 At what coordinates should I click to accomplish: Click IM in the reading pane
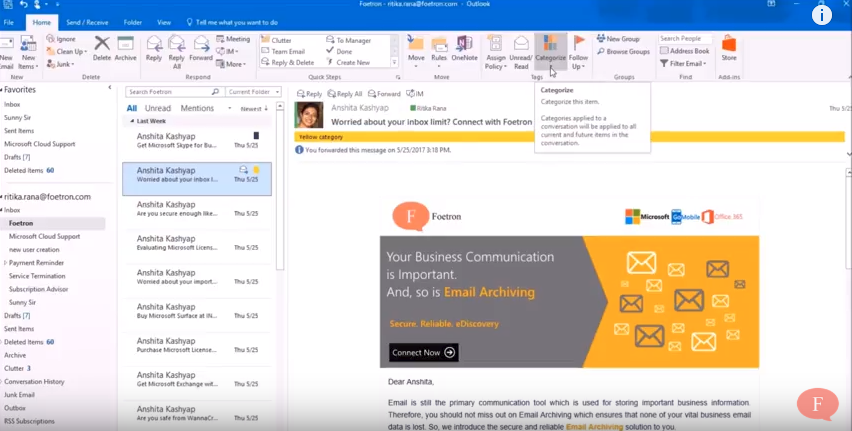point(415,94)
